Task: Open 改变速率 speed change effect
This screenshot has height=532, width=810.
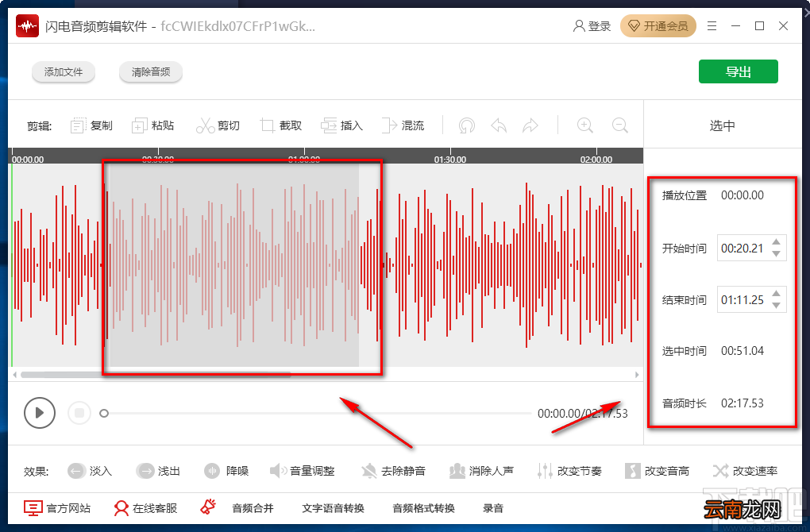Action: tap(745, 471)
